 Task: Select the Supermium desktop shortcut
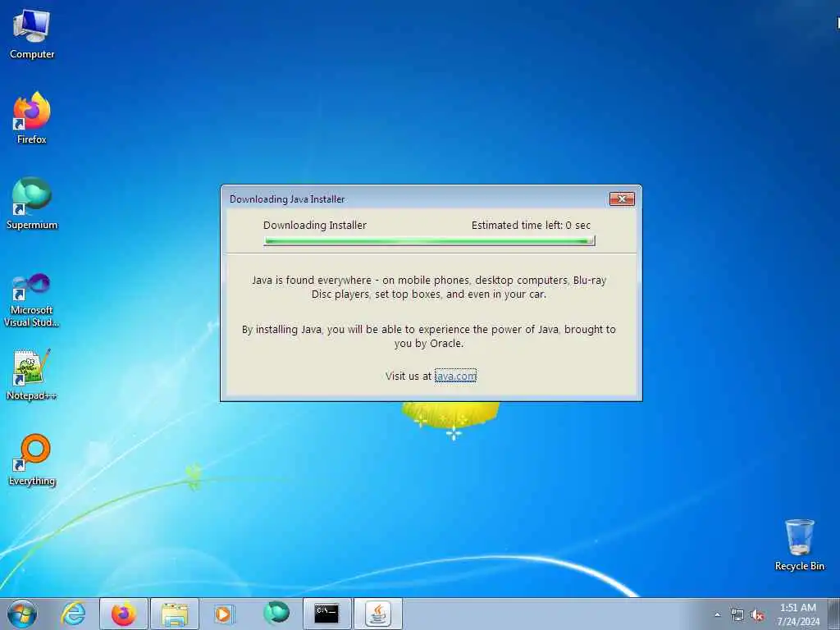coord(32,203)
